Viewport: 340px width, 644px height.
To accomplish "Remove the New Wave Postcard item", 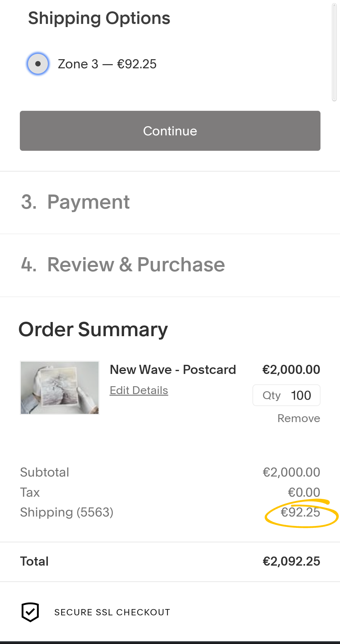I will (298, 418).
